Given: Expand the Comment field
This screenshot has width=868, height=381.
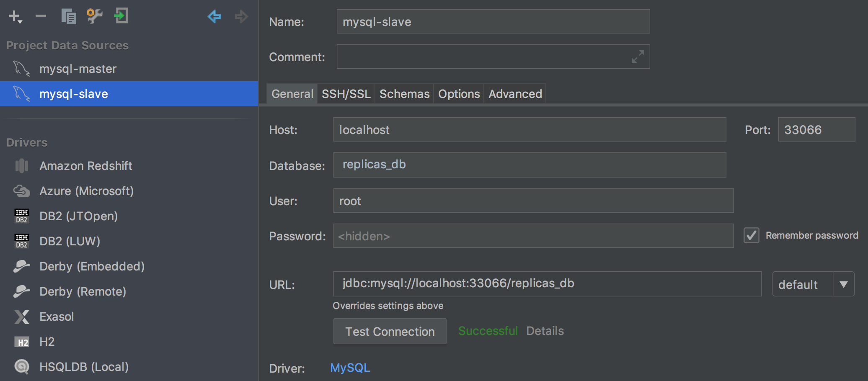Looking at the screenshot, I should pyautogui.click(x=638, y=57).
